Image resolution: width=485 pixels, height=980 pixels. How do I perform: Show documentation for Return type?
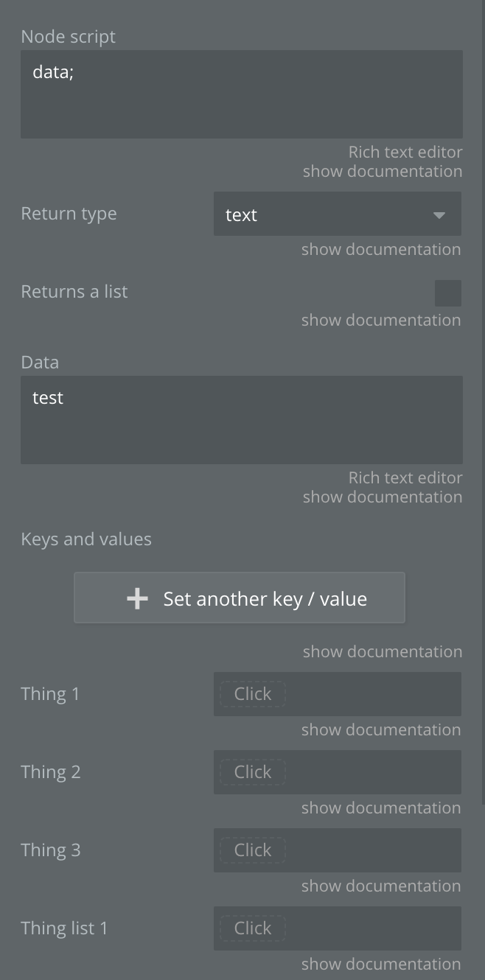pyautogui.click(x=381, y=249)
